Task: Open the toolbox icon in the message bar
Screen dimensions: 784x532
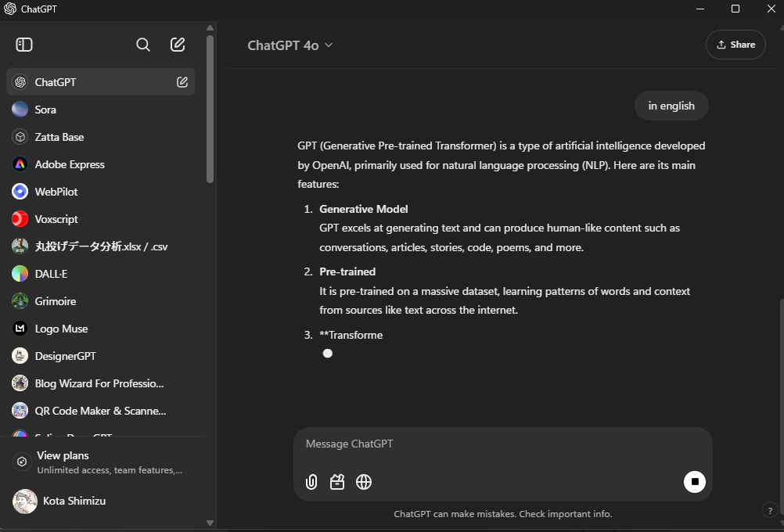Action: tap(337, 482)
